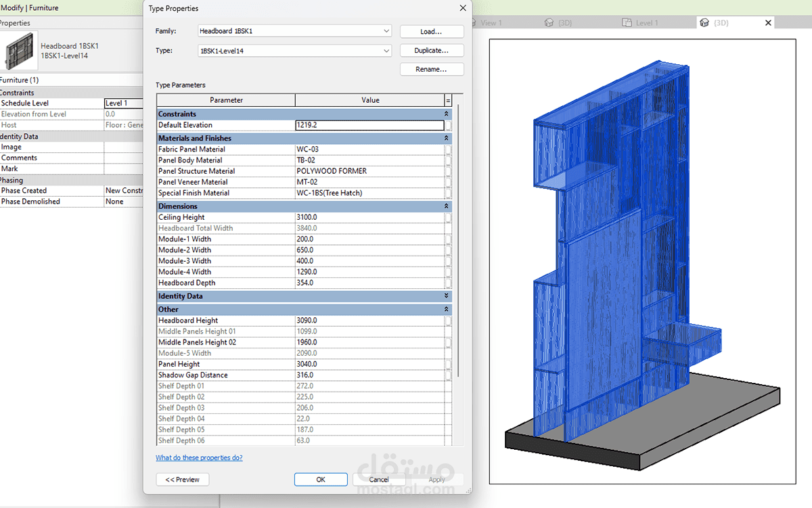The height and width of the screenshot is (508, 812).
Task: Click associate button for Module-3 Width row
Action: tap(449, 260)
